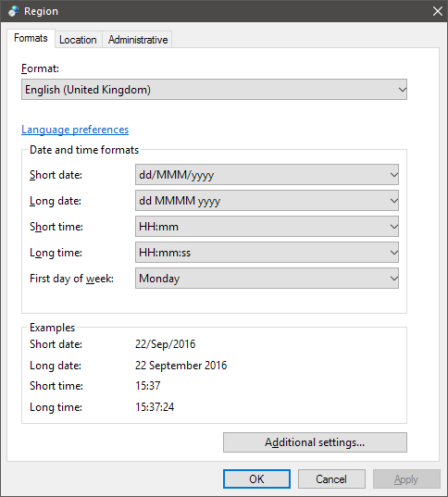Click the Long time example value 15:37:24
Screen dimensions: 448x497
click(x=155, y=407)
